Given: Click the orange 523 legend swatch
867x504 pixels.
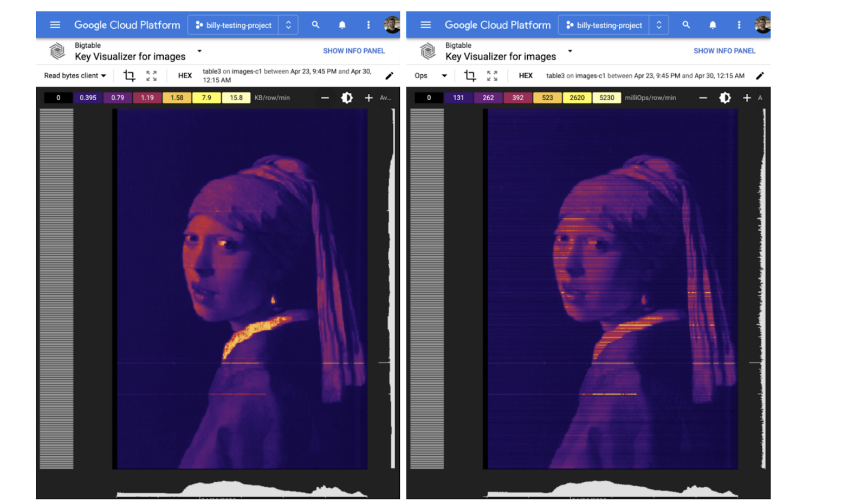Looking at the screenshot, I should click(x=547, y=98).
